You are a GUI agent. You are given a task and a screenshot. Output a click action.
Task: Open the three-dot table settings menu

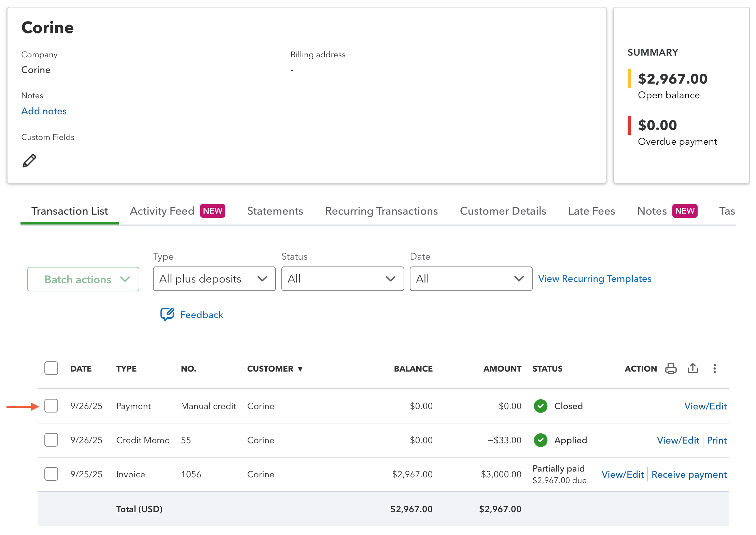coord(714,368)
